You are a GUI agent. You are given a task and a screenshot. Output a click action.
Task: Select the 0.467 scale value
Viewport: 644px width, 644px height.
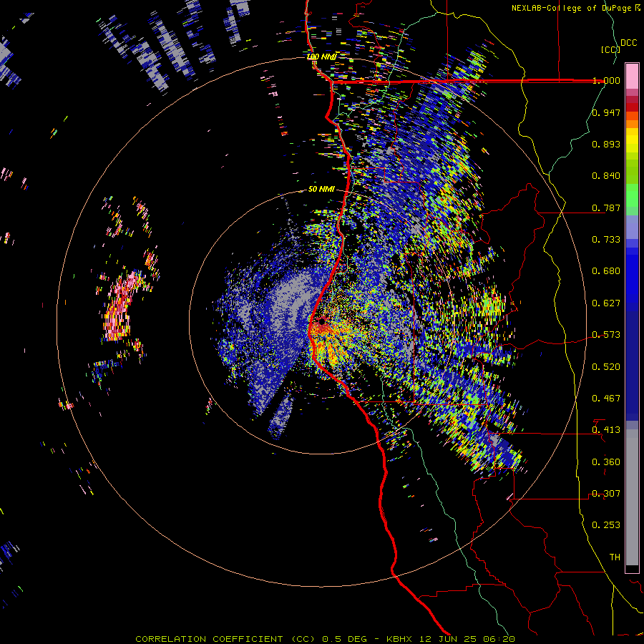(606, 399)
